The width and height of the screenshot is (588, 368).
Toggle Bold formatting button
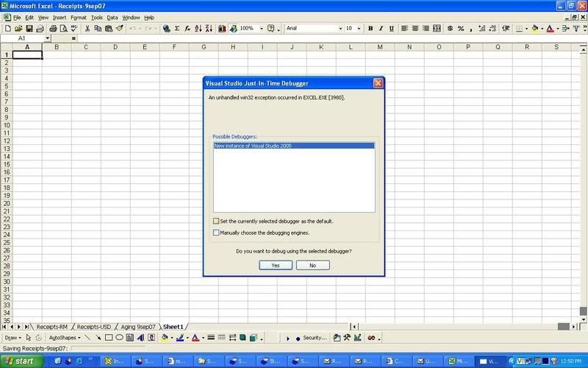click(x=370, y=29)
